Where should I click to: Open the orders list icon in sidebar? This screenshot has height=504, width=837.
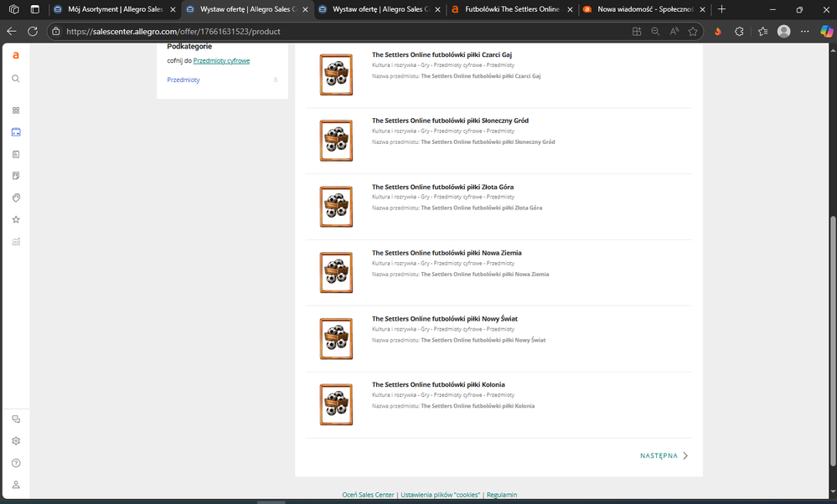click(x=16, y=154)
